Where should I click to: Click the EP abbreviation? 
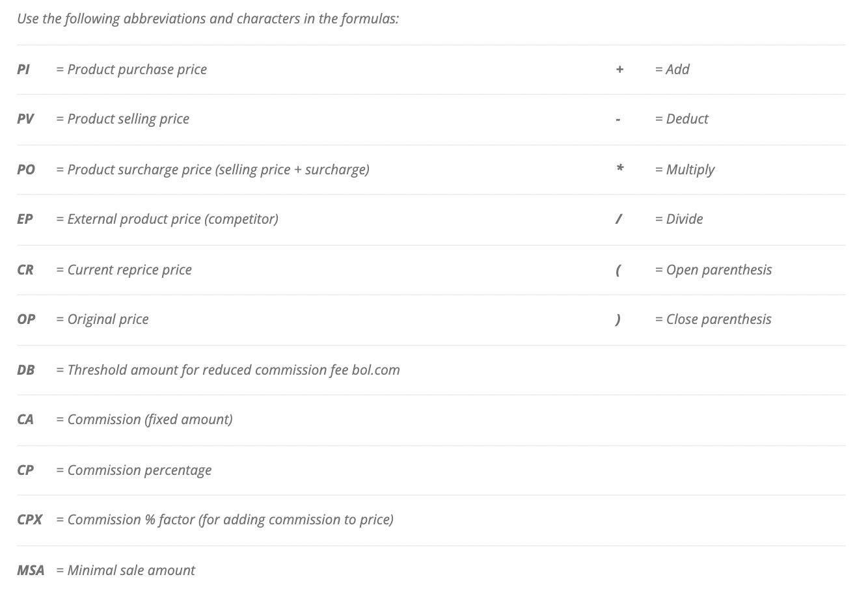click(x=25, y=219)
